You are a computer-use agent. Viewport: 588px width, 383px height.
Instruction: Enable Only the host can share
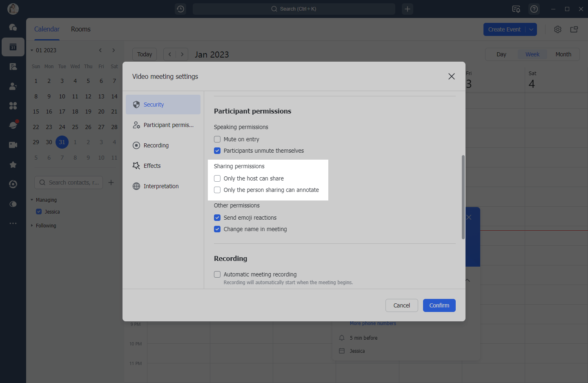pos(217,178)
